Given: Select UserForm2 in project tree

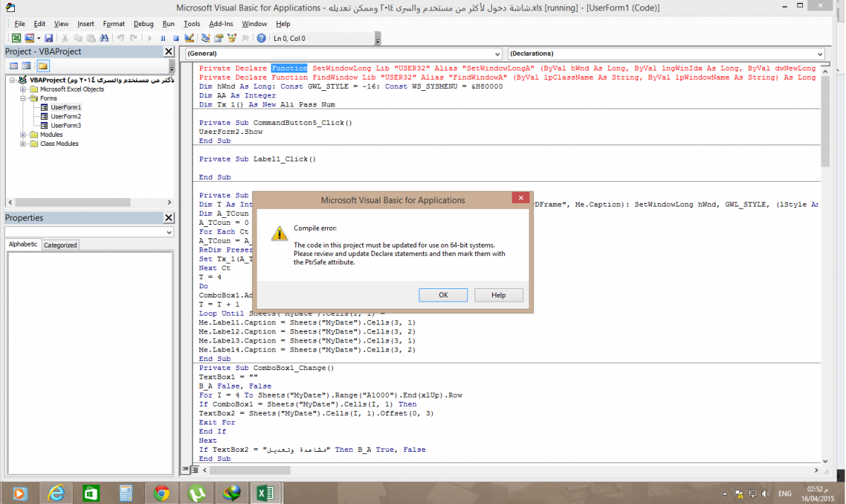Looking at the screenshot, I should coord(65,116).
